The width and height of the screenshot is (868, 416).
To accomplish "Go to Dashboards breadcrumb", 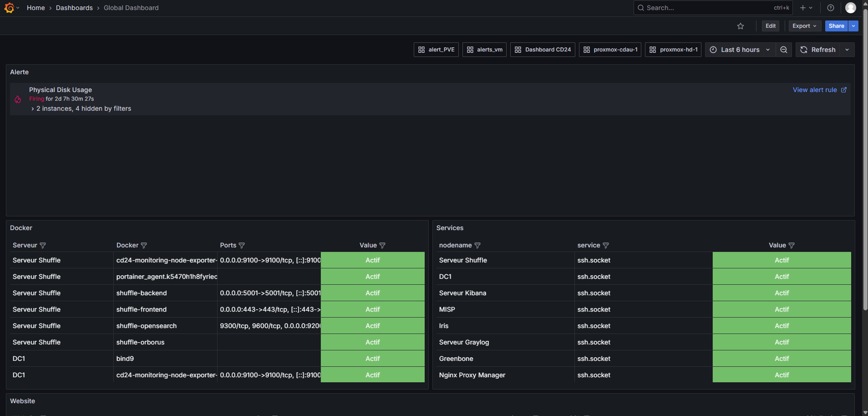I will pyautogui.click(x=74, y=8).
